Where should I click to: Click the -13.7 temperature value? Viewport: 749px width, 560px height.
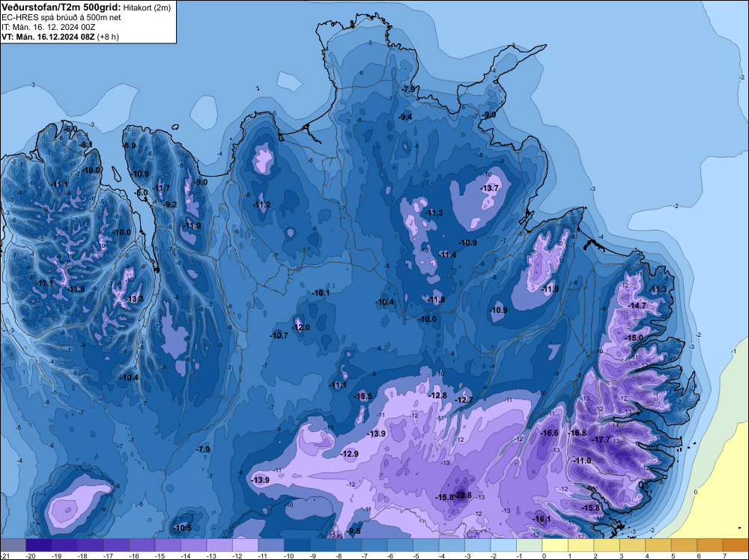pos(490,188)
